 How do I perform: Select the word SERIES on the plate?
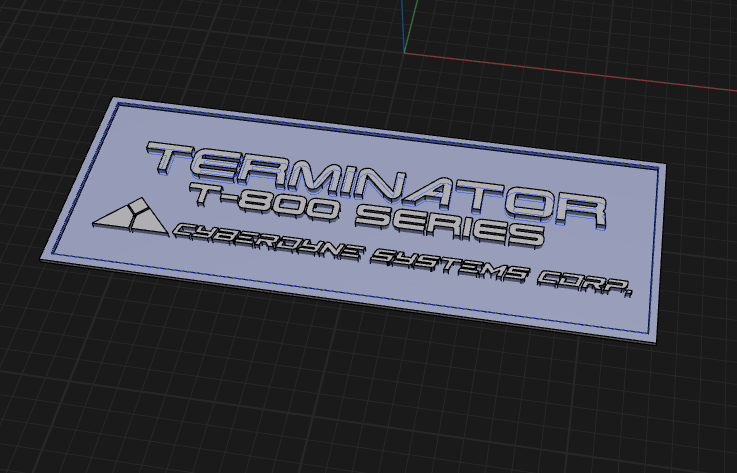coord(450,226)
